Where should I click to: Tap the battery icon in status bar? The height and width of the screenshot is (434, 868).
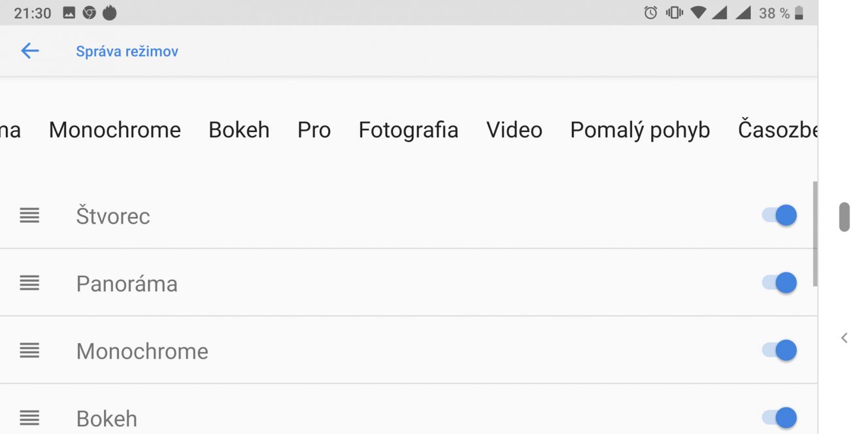[x=799, y=12]
